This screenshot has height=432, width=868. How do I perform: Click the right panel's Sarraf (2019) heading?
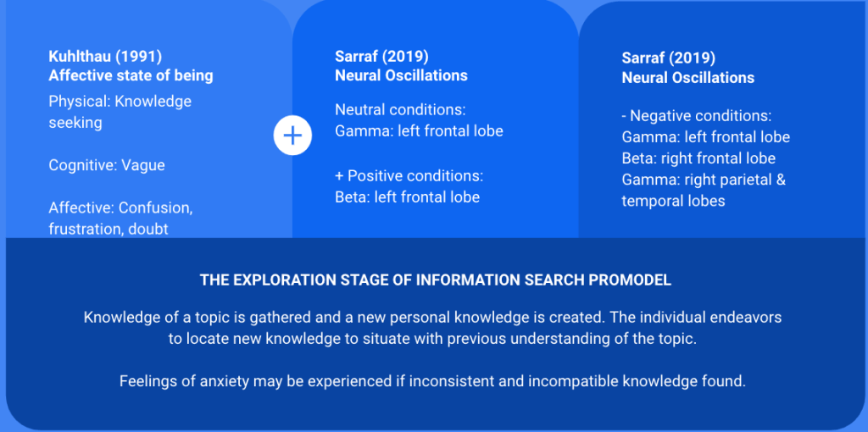point(668,58)
